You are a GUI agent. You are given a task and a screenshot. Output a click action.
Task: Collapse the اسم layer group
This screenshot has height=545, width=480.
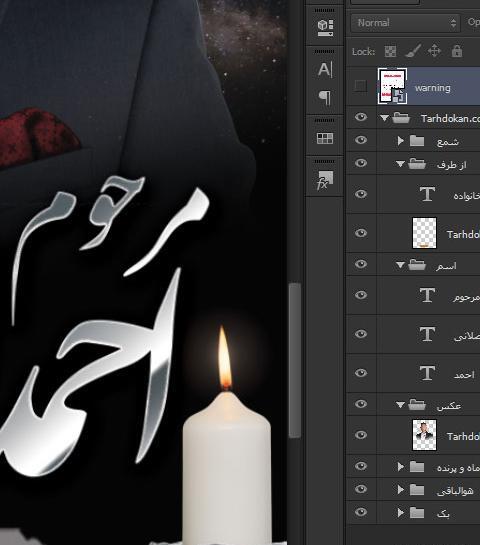point(400,265)
